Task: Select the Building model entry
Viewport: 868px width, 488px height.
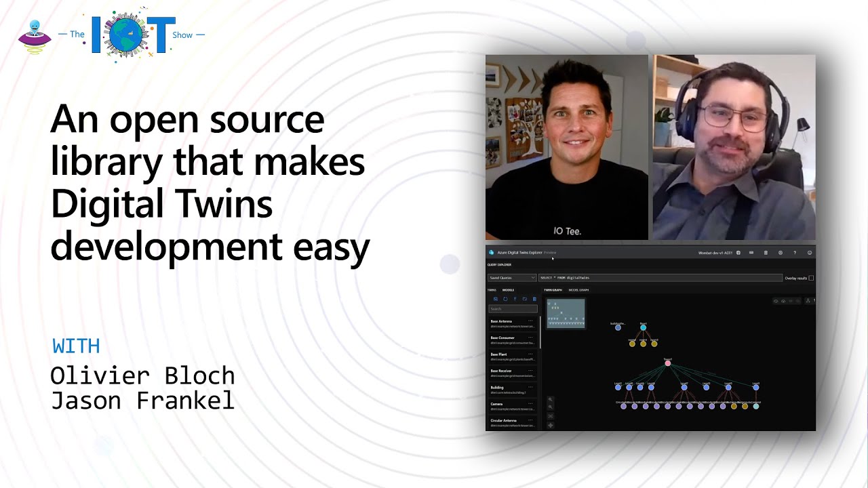Action: (513, 390)
